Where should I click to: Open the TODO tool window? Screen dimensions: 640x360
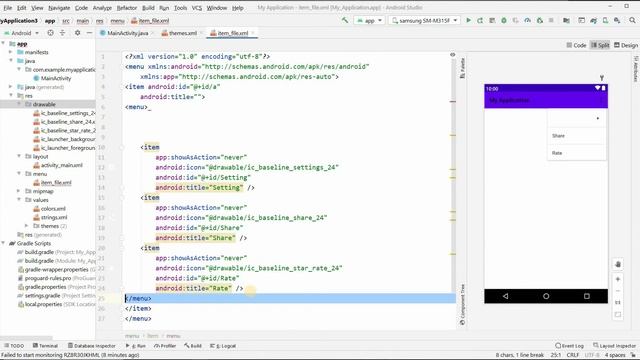(13, 346)
